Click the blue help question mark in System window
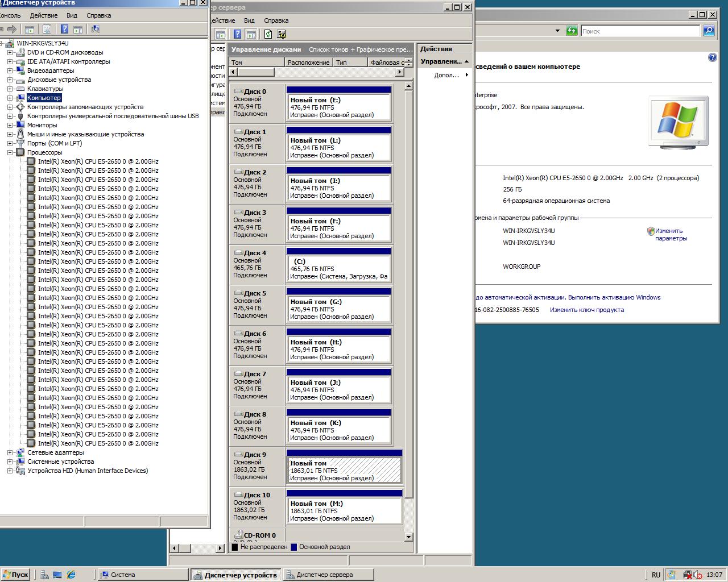Viewport: 728px width, 582px height. (x=713, y=58)
